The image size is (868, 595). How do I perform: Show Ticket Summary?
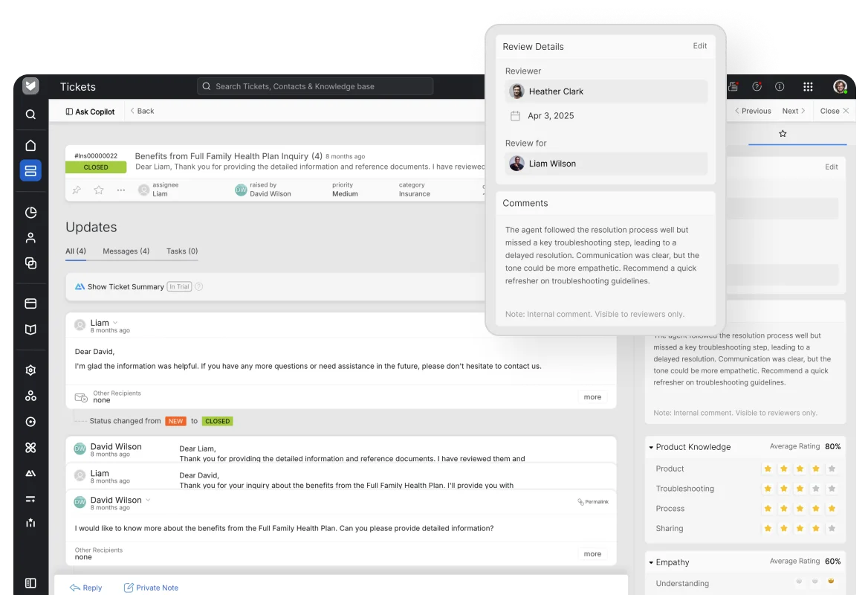click(126, 286)
